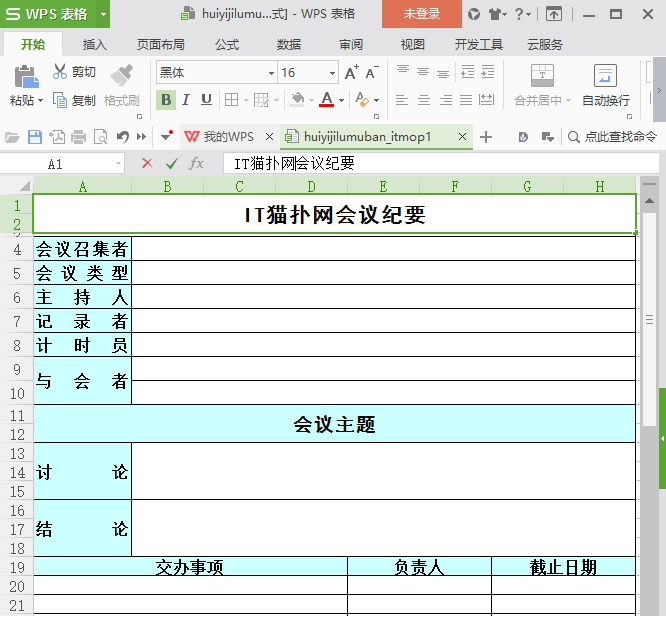Open the WPS 表格 application menu arrow
Image resolution: width=666 pixels, height=640 pixels.
[103, 14]
